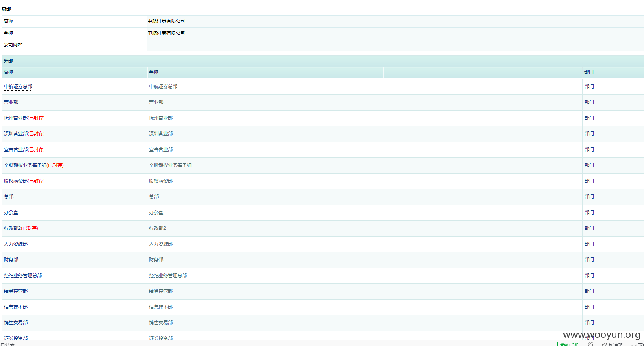The width and height of the screenshot is (644, 346).
Task: Select 抚州营业部 text in 全称 column
Action: tap(161, 118)
